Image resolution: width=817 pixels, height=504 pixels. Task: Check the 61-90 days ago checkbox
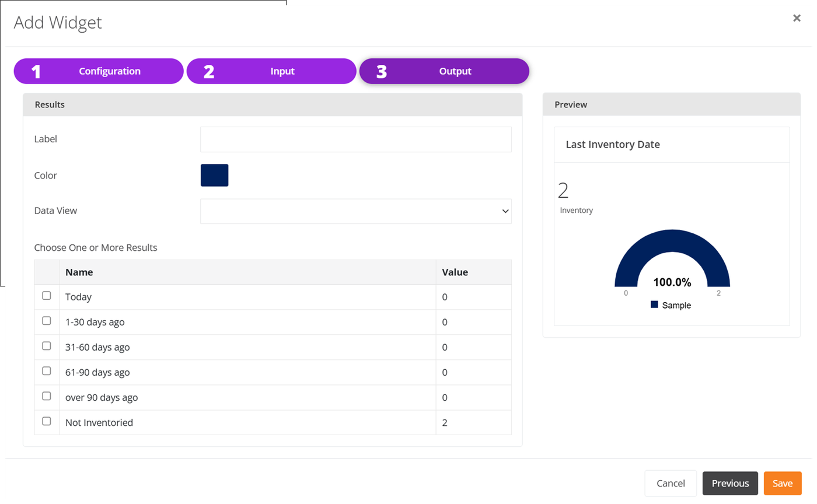[x=47, y=371]
